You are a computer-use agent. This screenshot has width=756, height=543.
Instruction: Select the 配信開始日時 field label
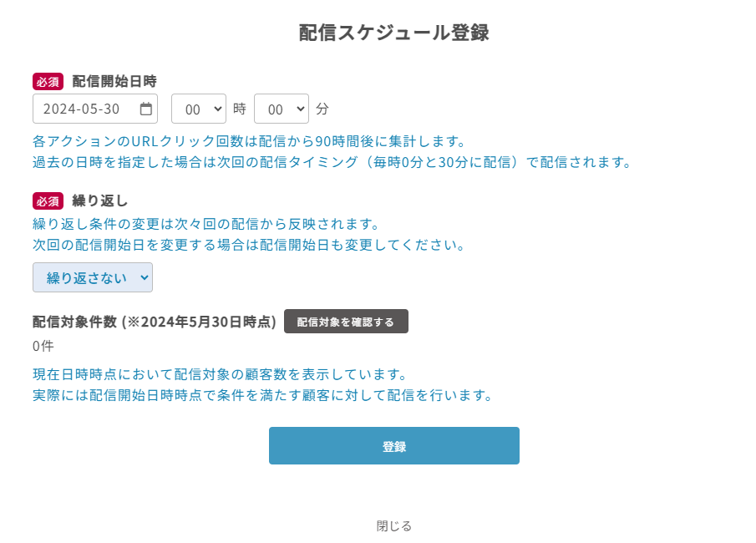point(114,81)
